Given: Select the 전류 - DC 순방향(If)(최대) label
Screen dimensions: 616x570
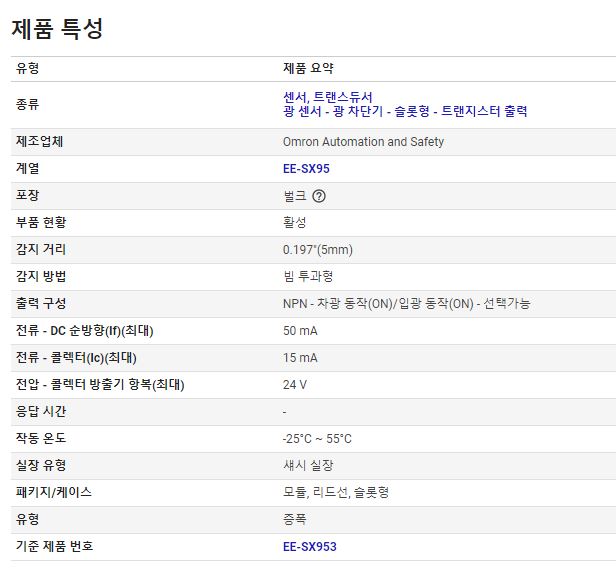Looking at the screenshot, I should [x=84, y=331].
